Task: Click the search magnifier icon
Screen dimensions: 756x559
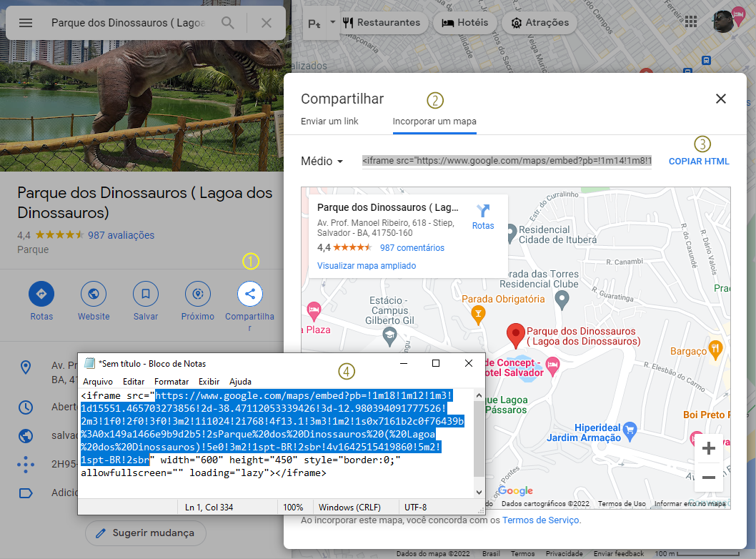Action: click(227, 23)
